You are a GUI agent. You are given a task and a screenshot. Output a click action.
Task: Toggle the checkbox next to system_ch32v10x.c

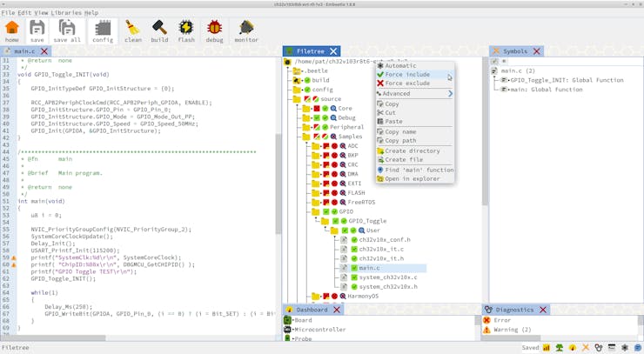(354, 277)
